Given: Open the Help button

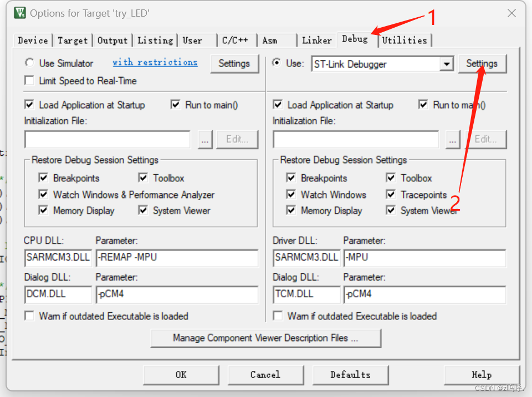Looking at the screenshot, I should [x=482, y=375].
